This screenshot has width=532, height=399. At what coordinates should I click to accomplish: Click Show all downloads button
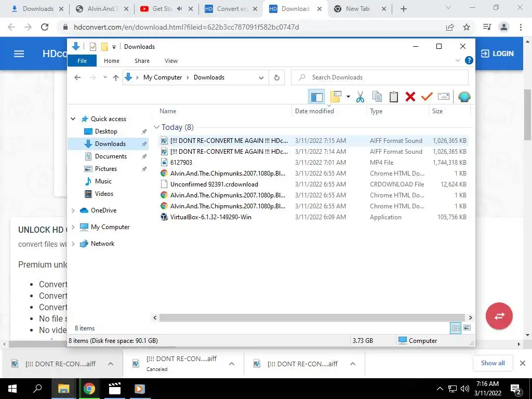point(493,363)
